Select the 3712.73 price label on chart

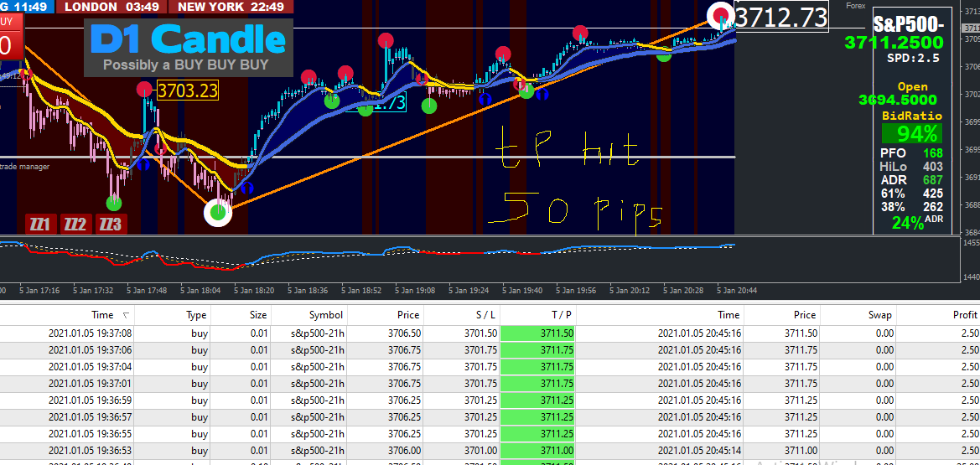[x=781, y=17]
